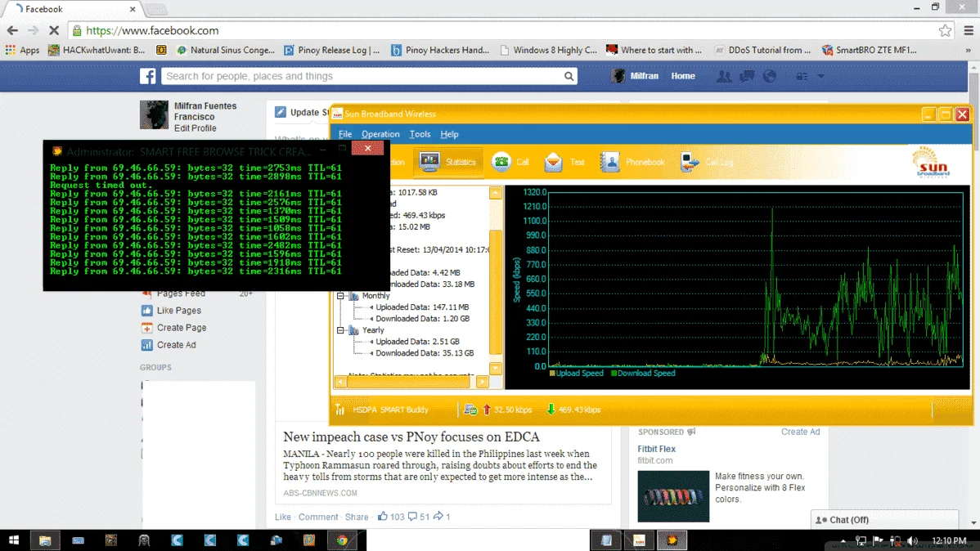This screenshot has width=980, height=551.
Task: Select Yearly Downloaded Data: 35.13 GB row
Action: coord(425,354)
